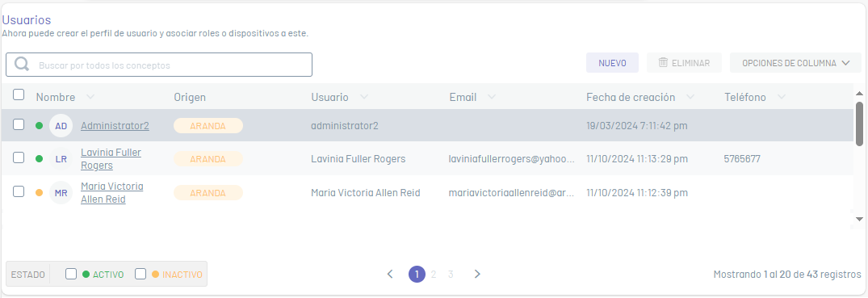Click the trash icon on Eliminar

tap(663, 63)
